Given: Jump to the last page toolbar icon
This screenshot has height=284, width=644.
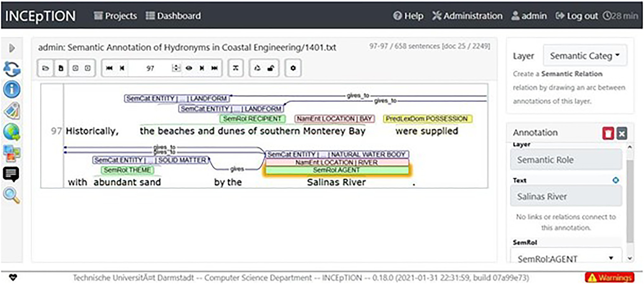Looking at the screenshot, I should [x=214, y=68].
